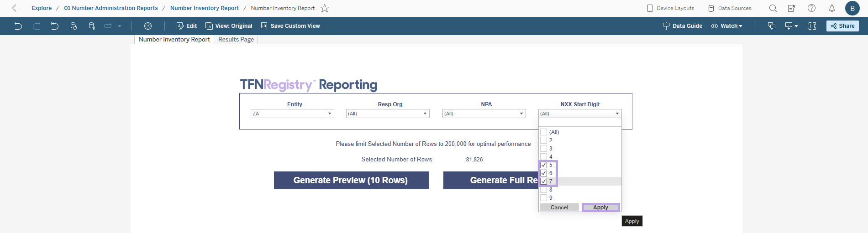Open the Data Guide
The width and height of the screenshot is (868, 233).
coord(683,26)
